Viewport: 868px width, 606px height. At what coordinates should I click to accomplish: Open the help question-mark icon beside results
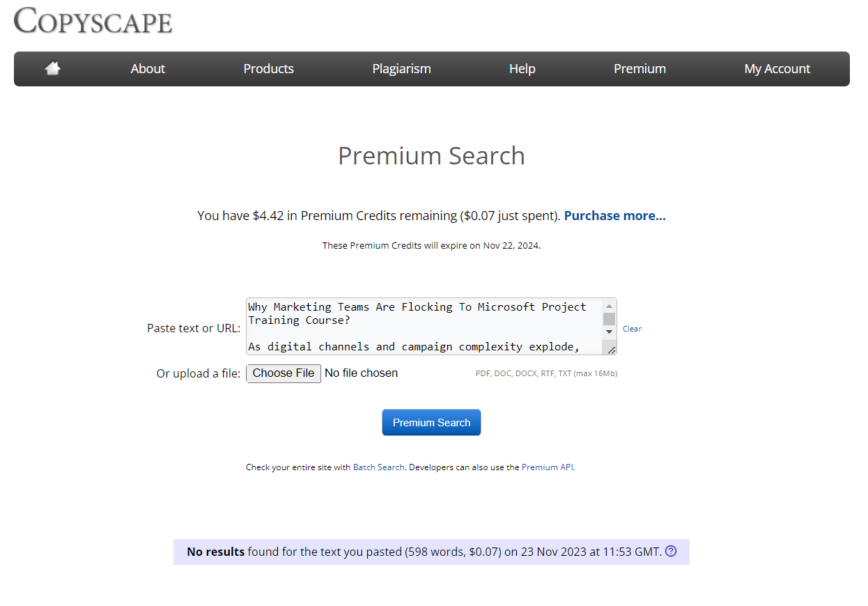(671, 551)
